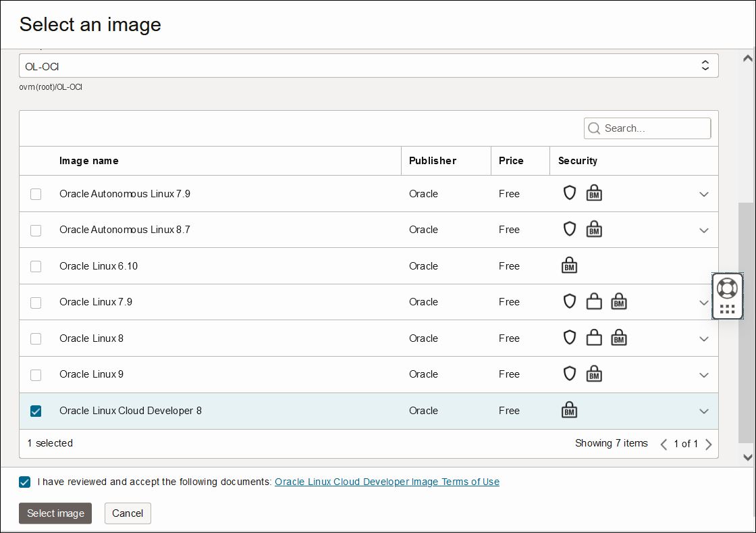Expand the Oracle Autonomous Linux 7.9 row chevron
The width and height of the screenshot is (756, 533).
pos(704,194)
